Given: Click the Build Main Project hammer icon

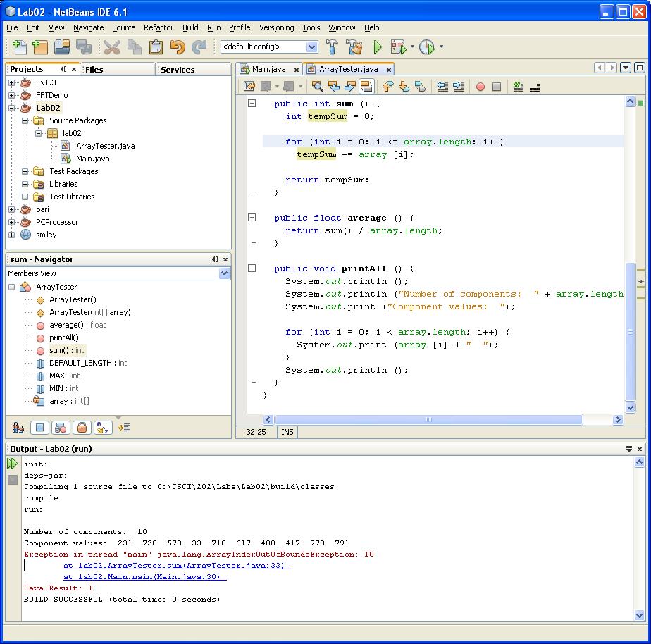Looking at the screenshot, I should (x=332, y=47).
